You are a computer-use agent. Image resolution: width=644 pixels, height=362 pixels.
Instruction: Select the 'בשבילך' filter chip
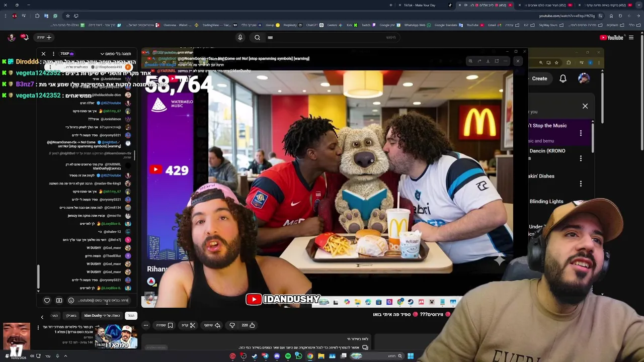pyautogui.click(x=71, y=316)
